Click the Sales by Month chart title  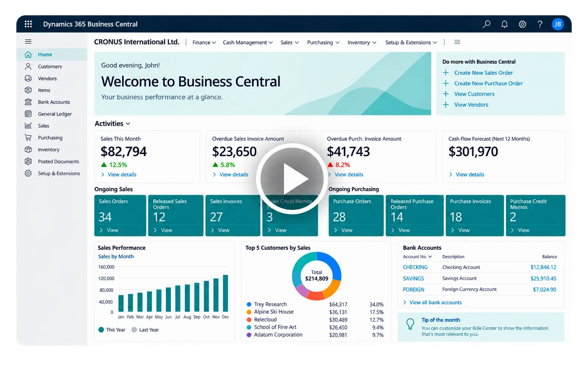[x=116, y=256]
